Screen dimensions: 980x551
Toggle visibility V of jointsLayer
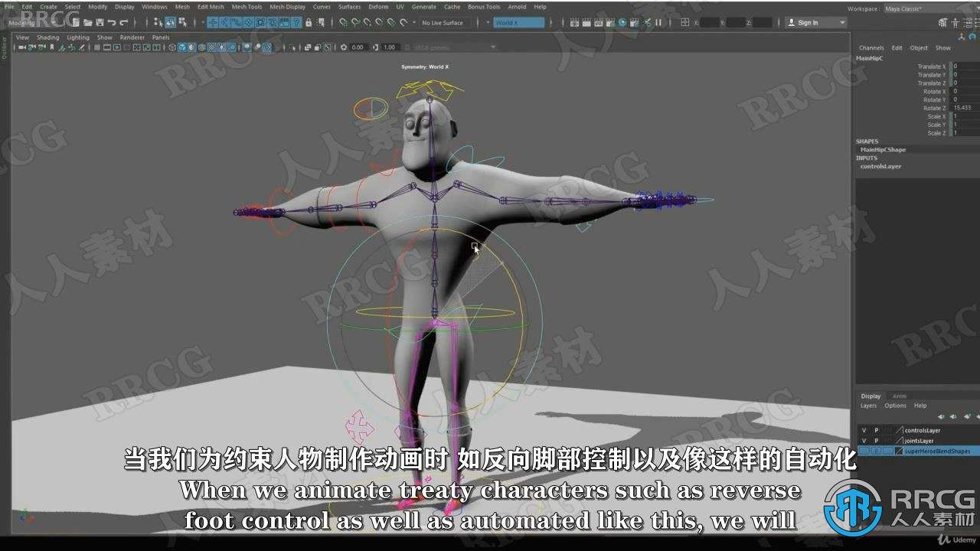(x=864, y=441)
